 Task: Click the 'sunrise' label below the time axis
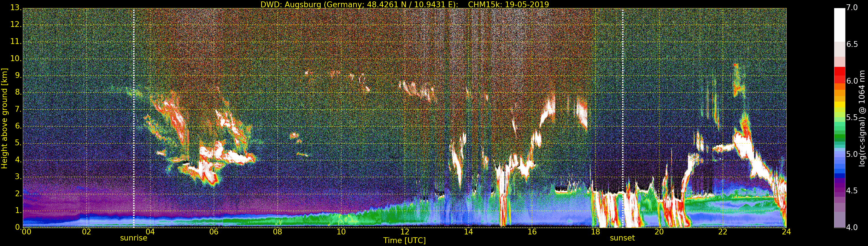[134, 238]
